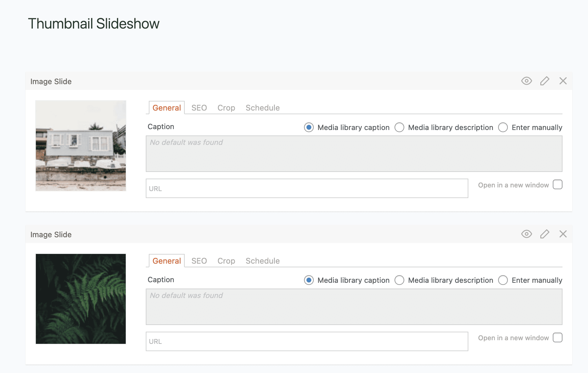Preview the second Image Slide
Viewport: 588px width, 373px height.
526,234
